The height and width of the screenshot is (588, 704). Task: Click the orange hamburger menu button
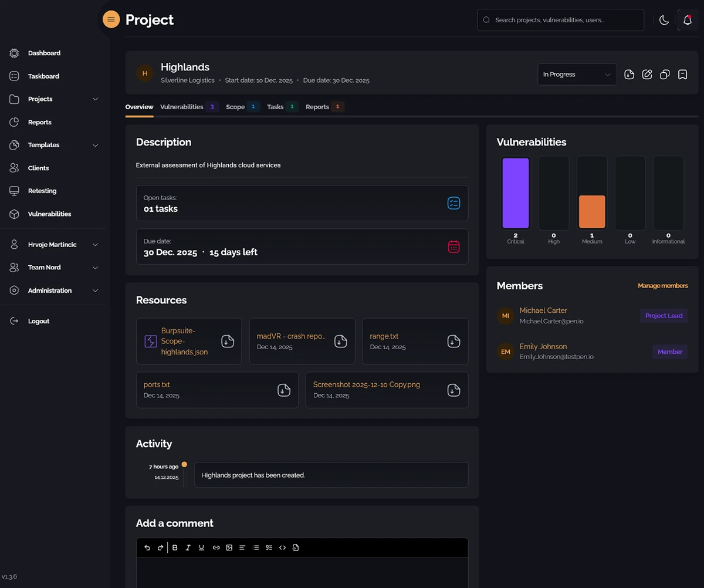[111, 19]
